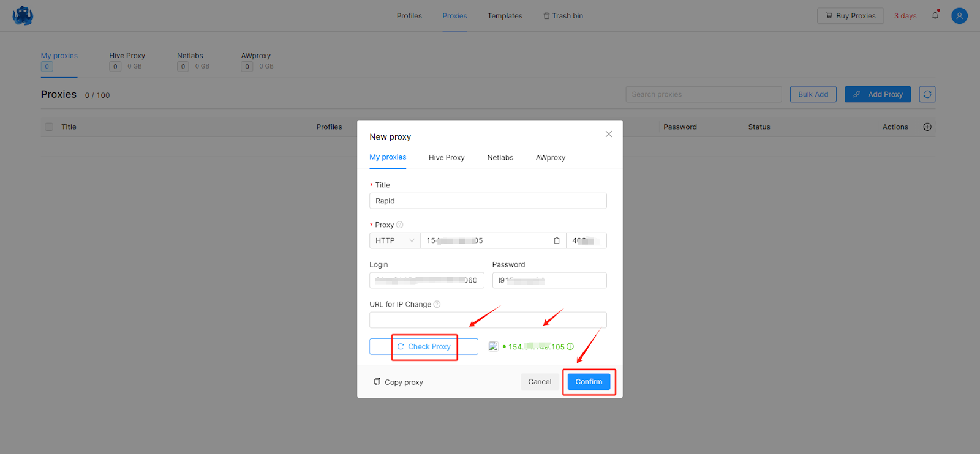This screenshot has height=454, width=980.
Task: Toggle the select-all checkbox in the Title header
Action: click(x=49, y=127)
